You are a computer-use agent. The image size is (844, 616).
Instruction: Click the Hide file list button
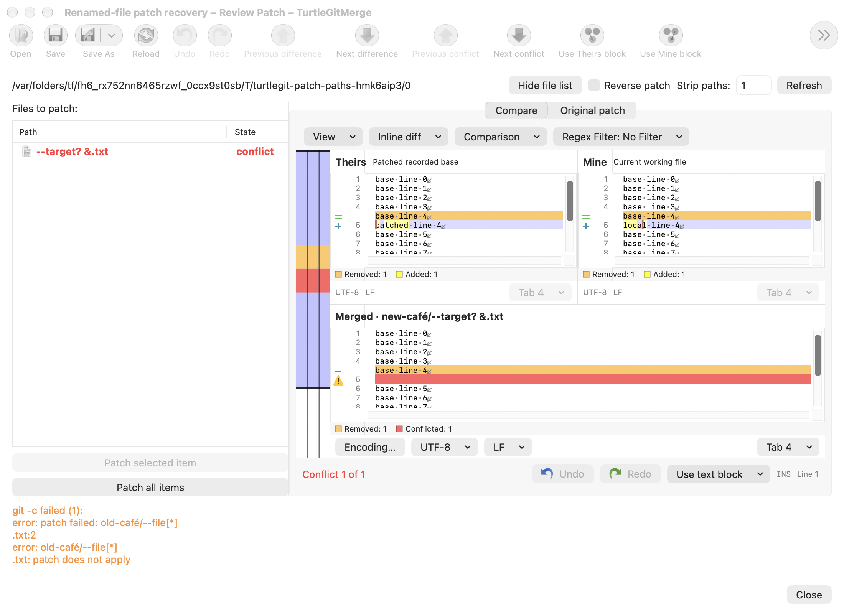coord(545,85)
